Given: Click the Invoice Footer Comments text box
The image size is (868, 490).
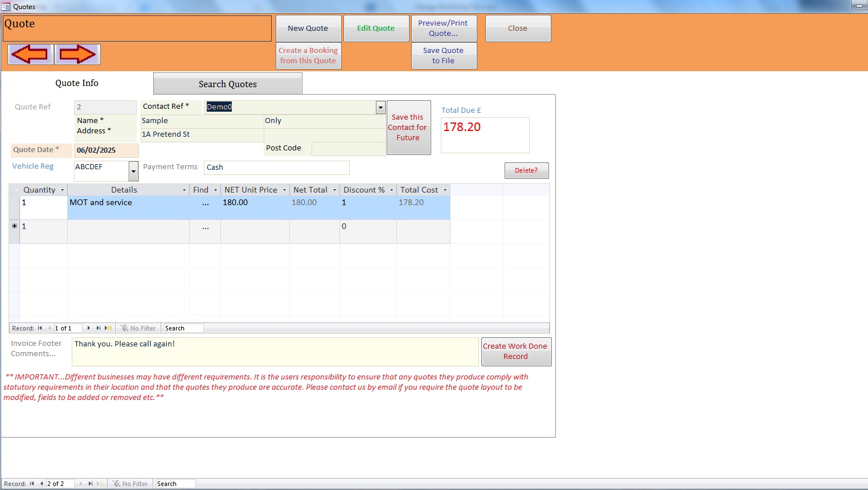Looking at the screenshot, I should 275,352.
